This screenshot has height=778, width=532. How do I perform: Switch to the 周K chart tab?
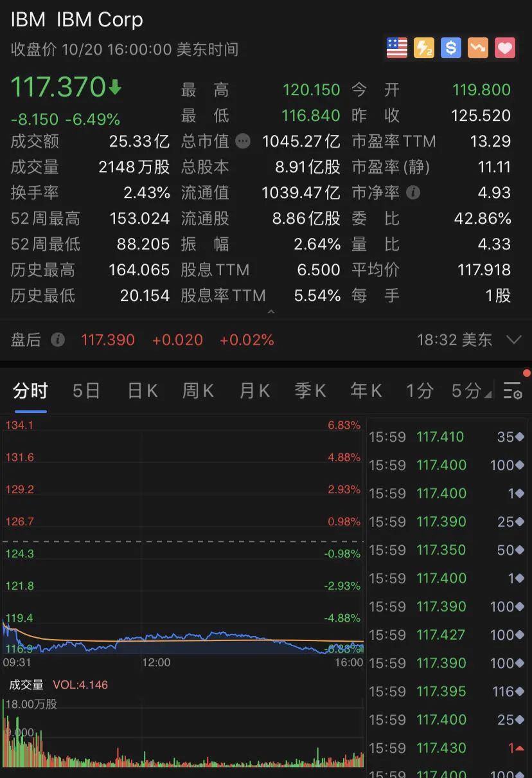coord(198,390)
